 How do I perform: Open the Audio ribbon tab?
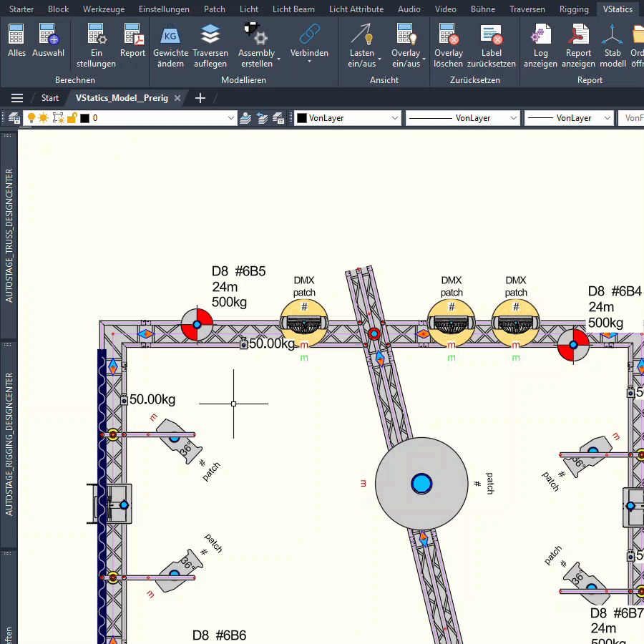409,9
